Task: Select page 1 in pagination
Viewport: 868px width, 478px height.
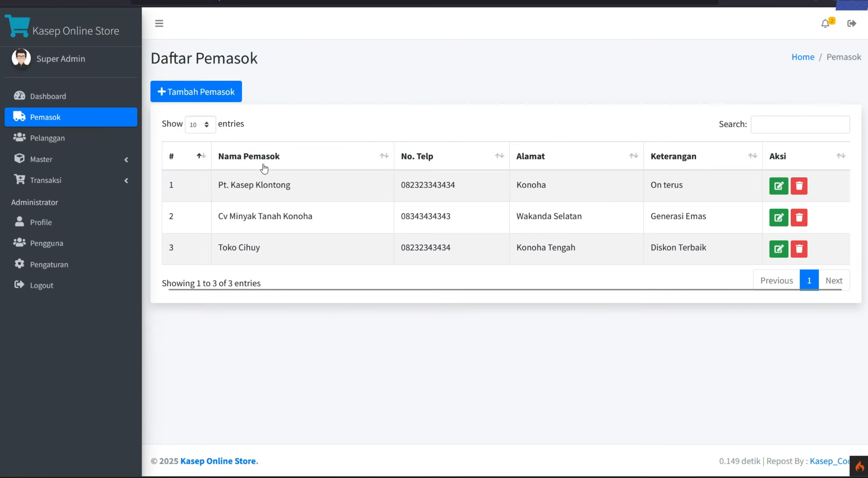Action: pyautogui.click(x=809, y=280)
